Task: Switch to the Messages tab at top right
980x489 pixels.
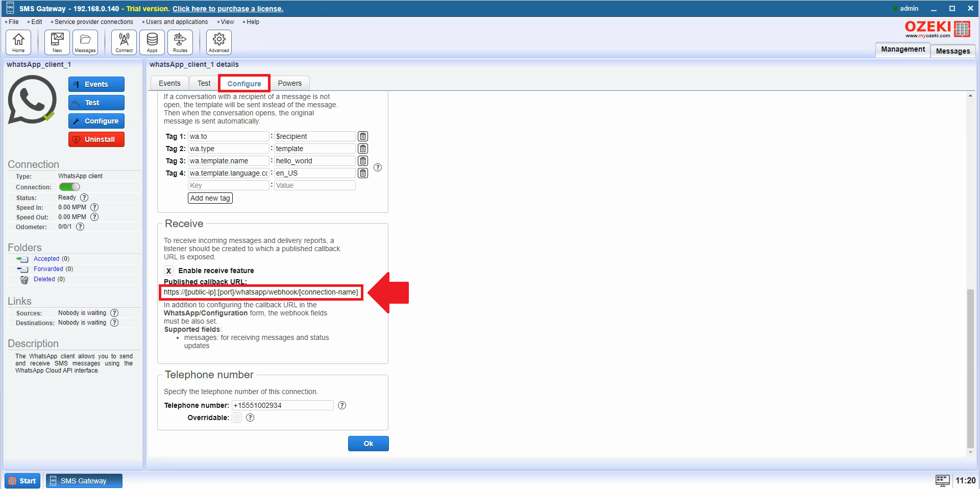Action: [953, 51]
